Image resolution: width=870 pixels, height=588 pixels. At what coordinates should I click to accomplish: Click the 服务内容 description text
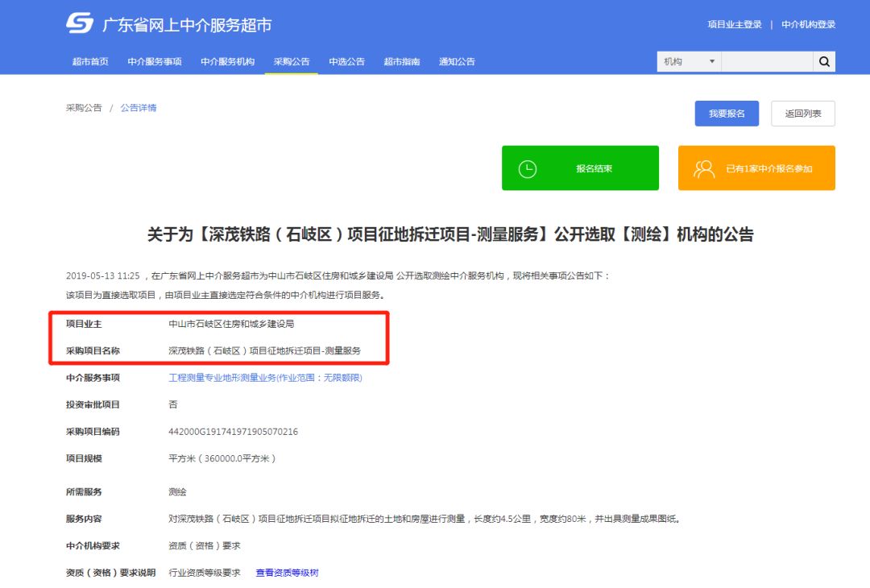[425, 520]
